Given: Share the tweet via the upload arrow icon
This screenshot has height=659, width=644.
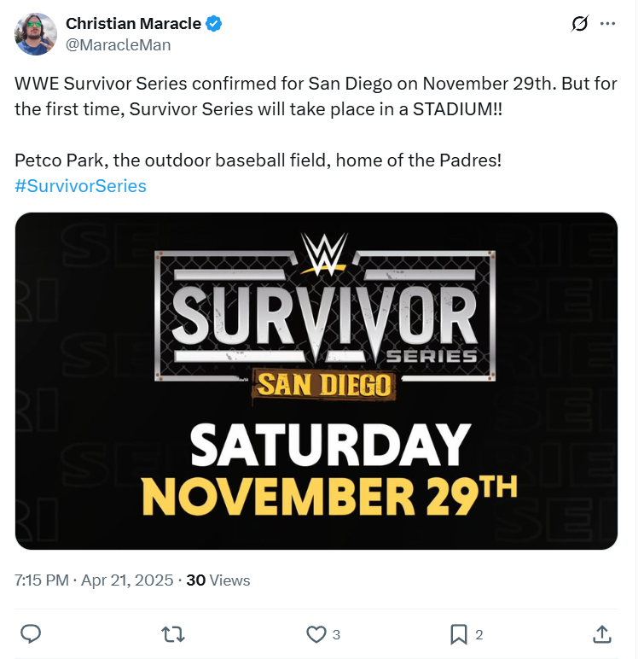Looking at the screenshot, I should 600,633.
